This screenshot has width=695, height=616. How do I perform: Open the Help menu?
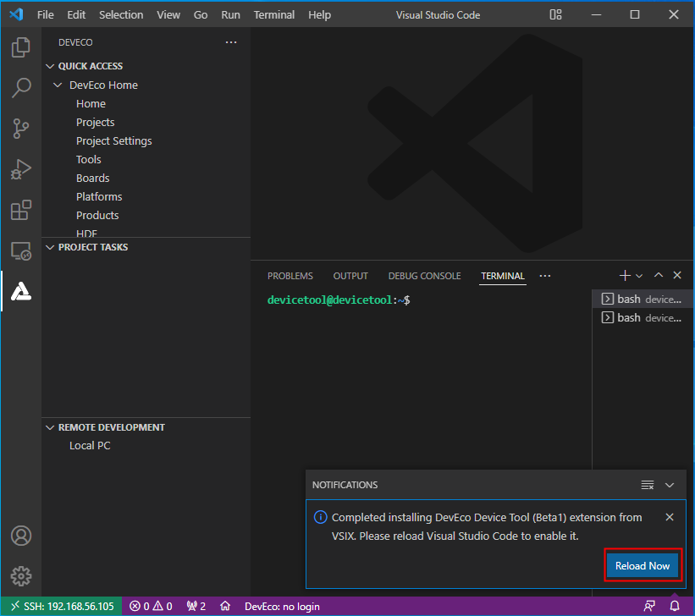click(x=320, y=14)
